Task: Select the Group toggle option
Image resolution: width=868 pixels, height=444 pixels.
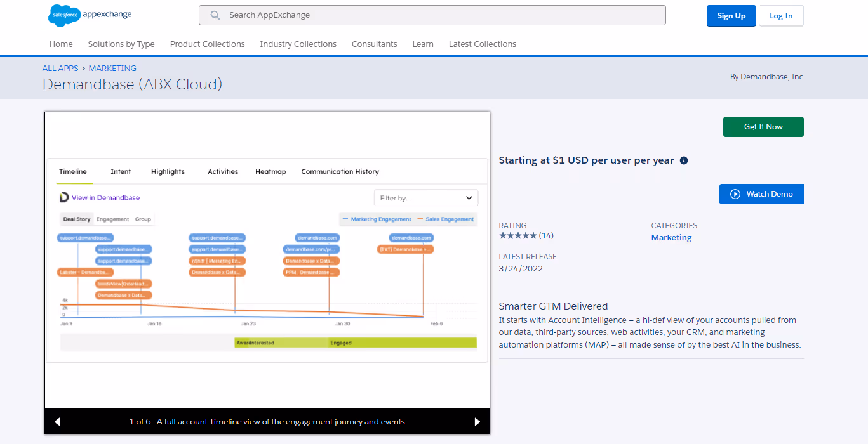Action: tap(143, 219)
